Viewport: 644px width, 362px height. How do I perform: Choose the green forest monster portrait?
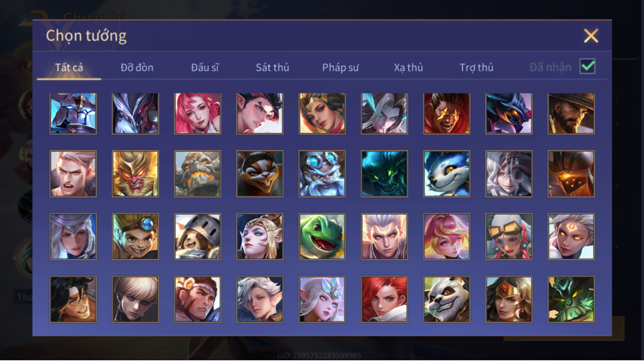pyautogui.click(x=571, y=299)
